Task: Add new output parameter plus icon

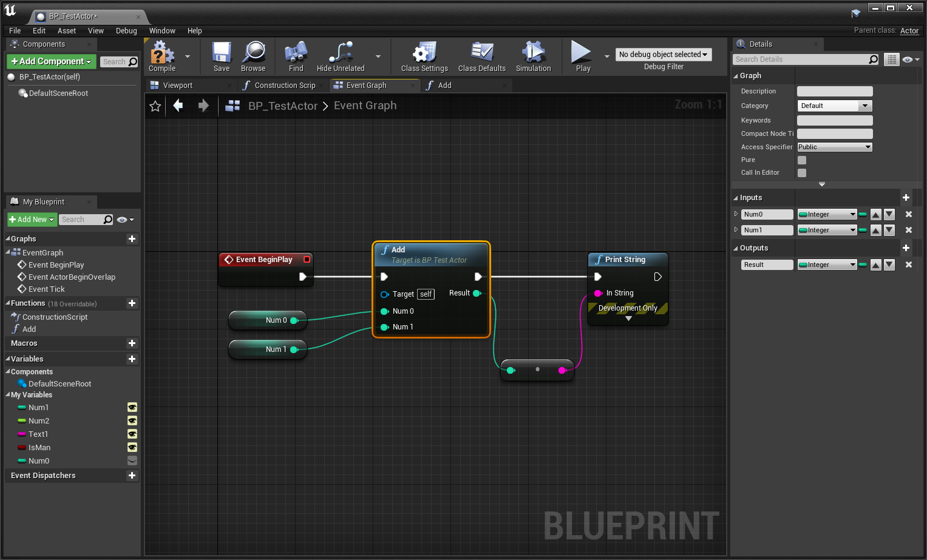Action: pyautogui.click(x=906, y=248)
